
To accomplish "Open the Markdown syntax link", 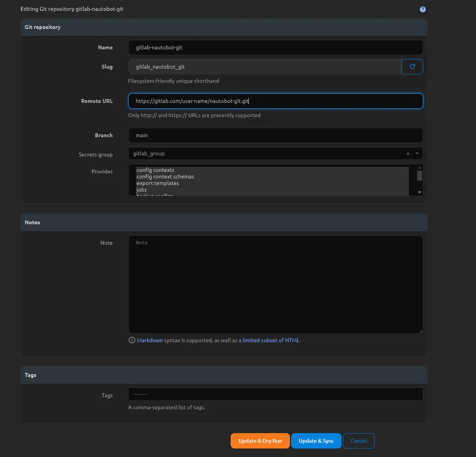I will (150, 340).
